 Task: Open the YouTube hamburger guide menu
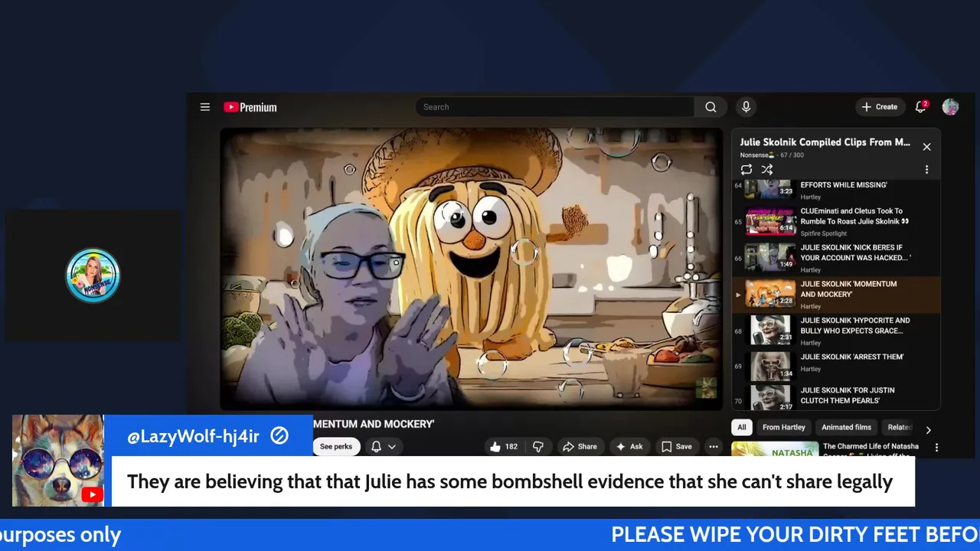pos(205,107)
